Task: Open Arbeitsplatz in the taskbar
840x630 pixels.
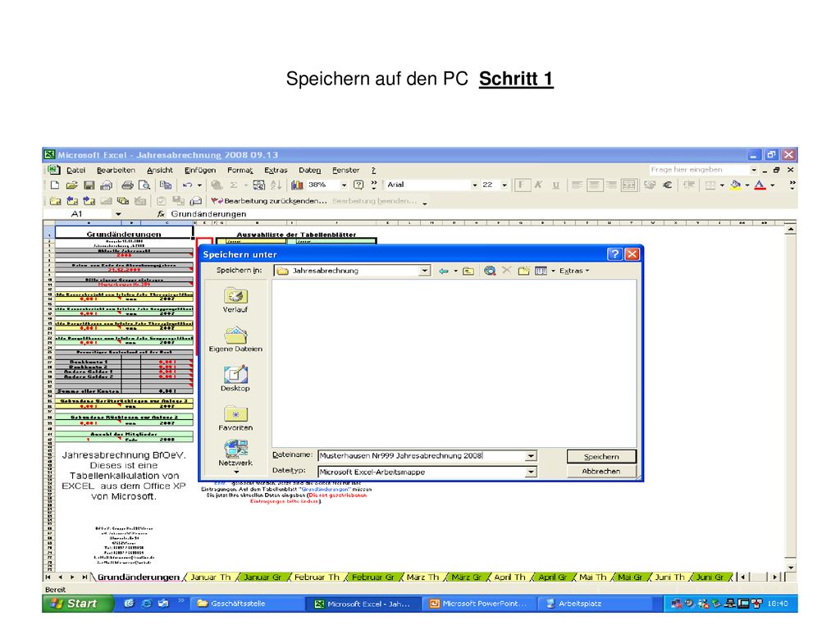Action: [596, 604]
